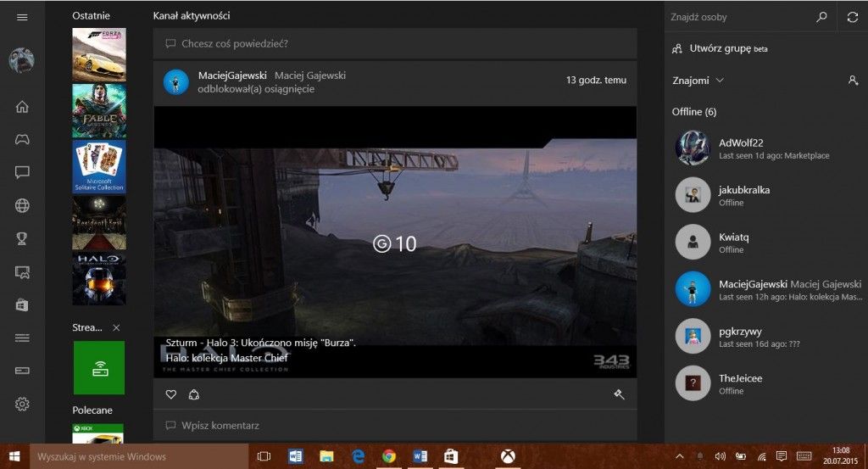Open My Games controller icon
The height and width of the screenshot is (469, 868).
[22, 140]
